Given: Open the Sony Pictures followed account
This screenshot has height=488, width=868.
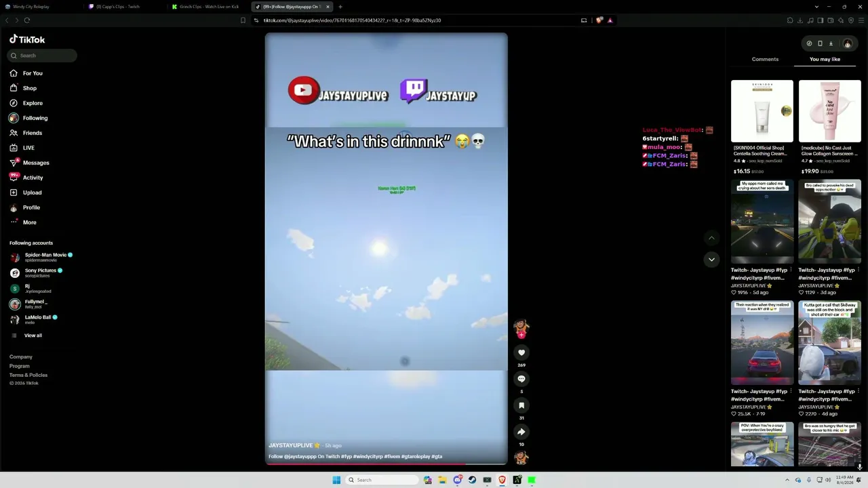Looking at the screenshot, I should pos(37,272).
